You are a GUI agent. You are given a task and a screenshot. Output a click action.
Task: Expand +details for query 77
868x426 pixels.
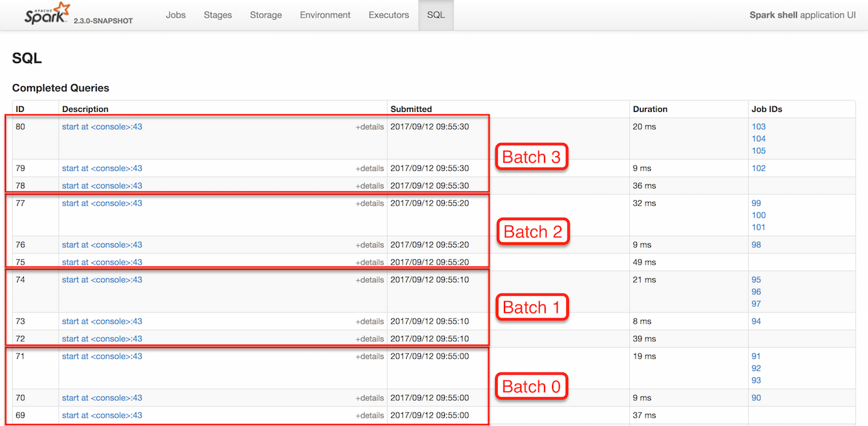(370, 204)
